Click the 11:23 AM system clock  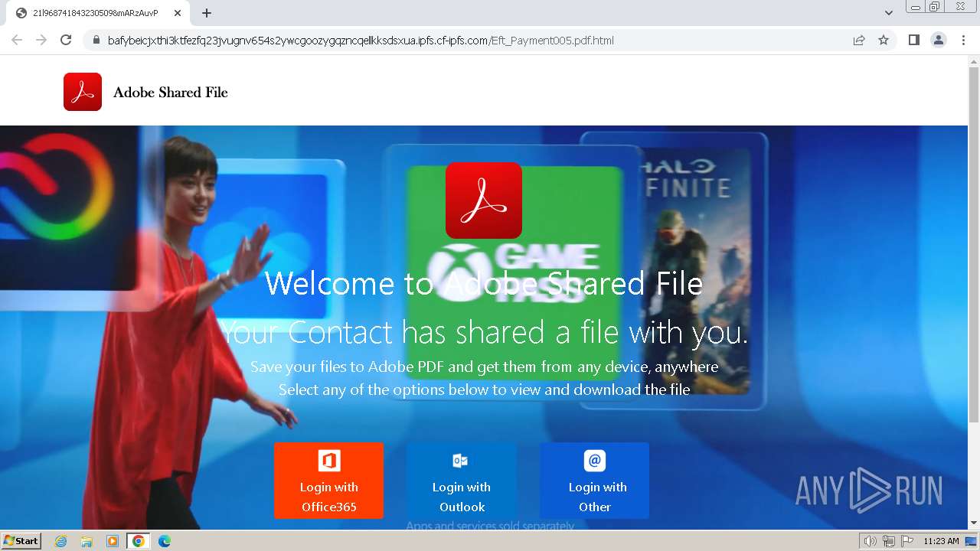[941, 541]
